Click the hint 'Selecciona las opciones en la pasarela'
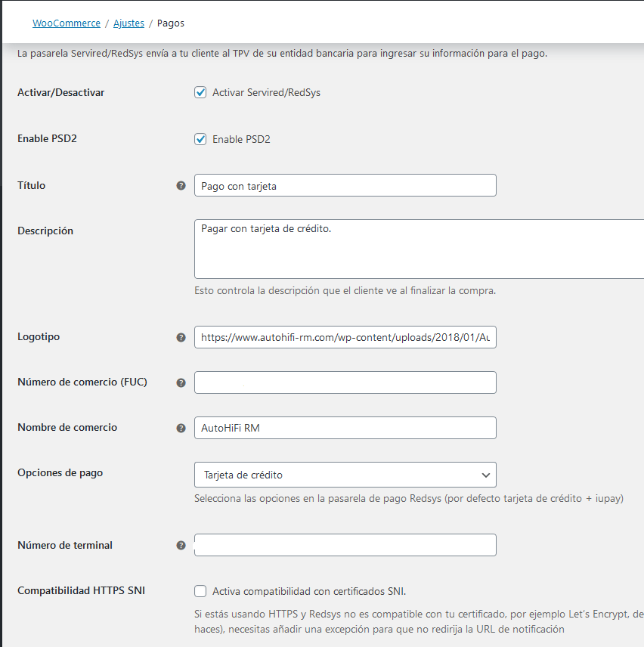 pos(409,498)
